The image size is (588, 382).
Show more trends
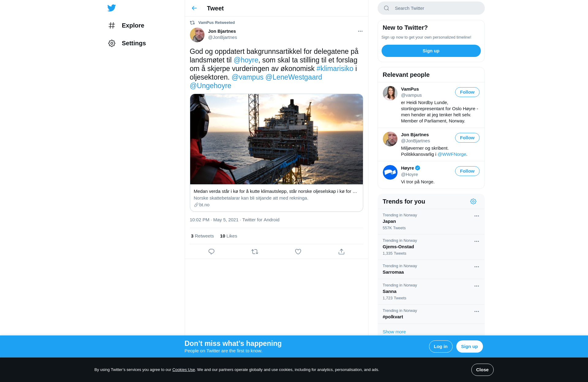click(x=394, y=332)
